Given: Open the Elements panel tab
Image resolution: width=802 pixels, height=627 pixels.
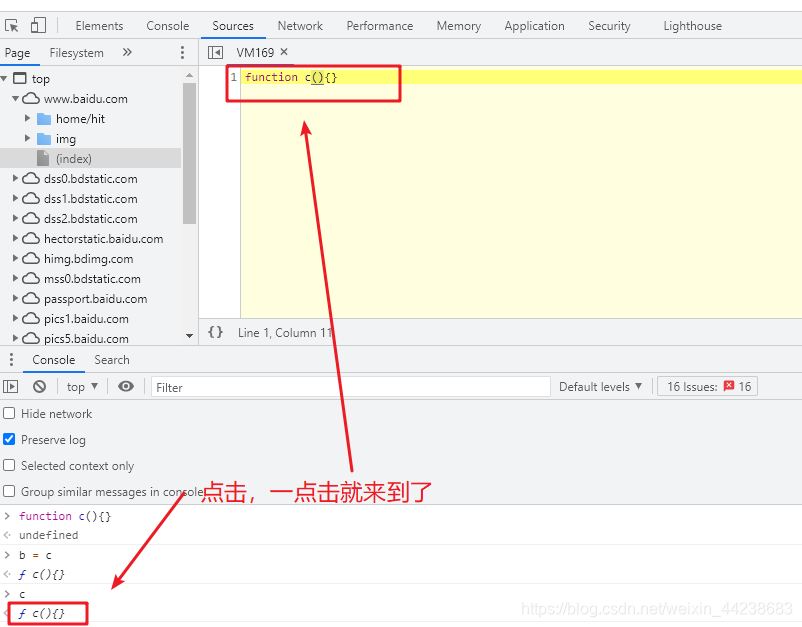Looking at the screenshot, I should click(99, 26).
